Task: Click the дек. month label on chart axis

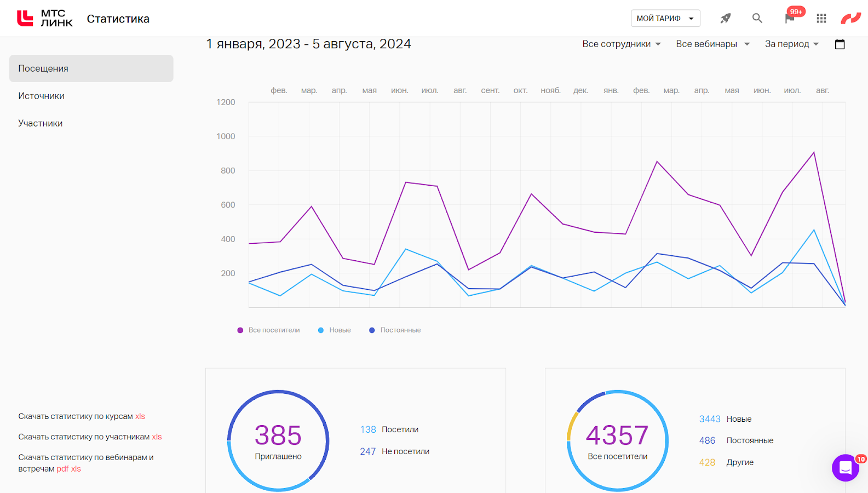Action: (581, 90)
